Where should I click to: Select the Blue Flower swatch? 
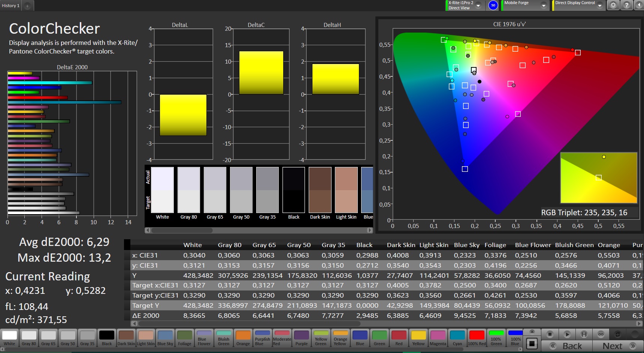click(x=204, y=338)
